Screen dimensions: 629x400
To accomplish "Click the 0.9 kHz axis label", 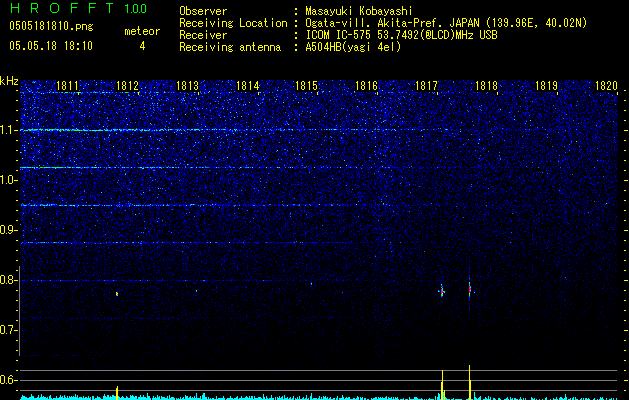I will [8, 230].
